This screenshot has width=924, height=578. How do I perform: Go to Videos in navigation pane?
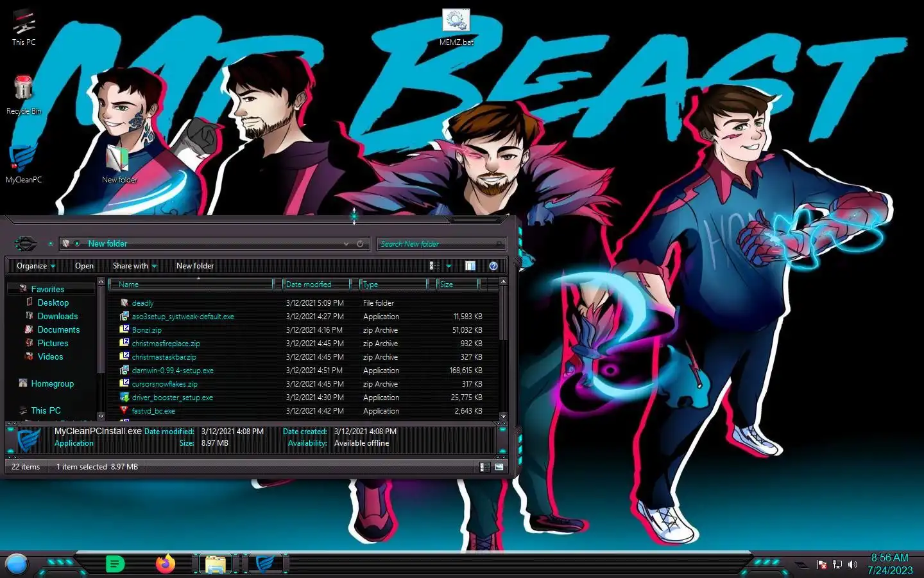[50, 356]
